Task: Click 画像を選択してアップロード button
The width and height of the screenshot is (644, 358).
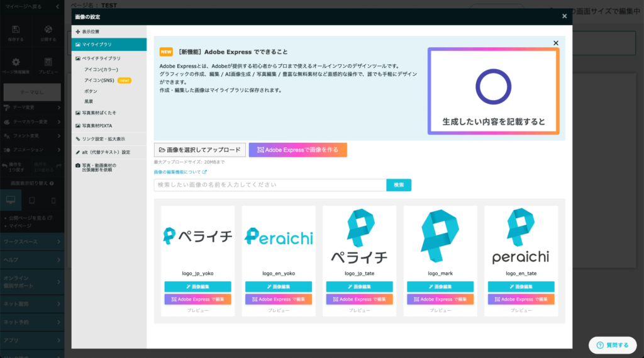Action: [199, 150]
